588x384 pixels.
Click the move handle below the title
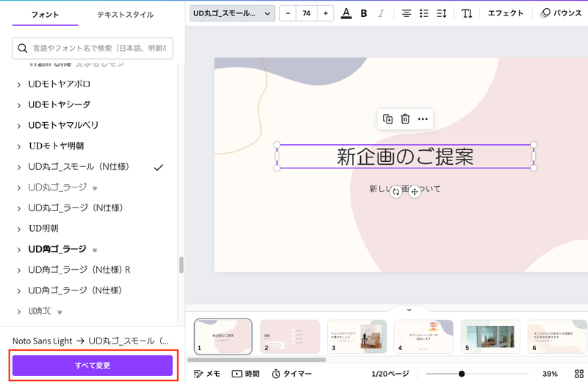415,192
